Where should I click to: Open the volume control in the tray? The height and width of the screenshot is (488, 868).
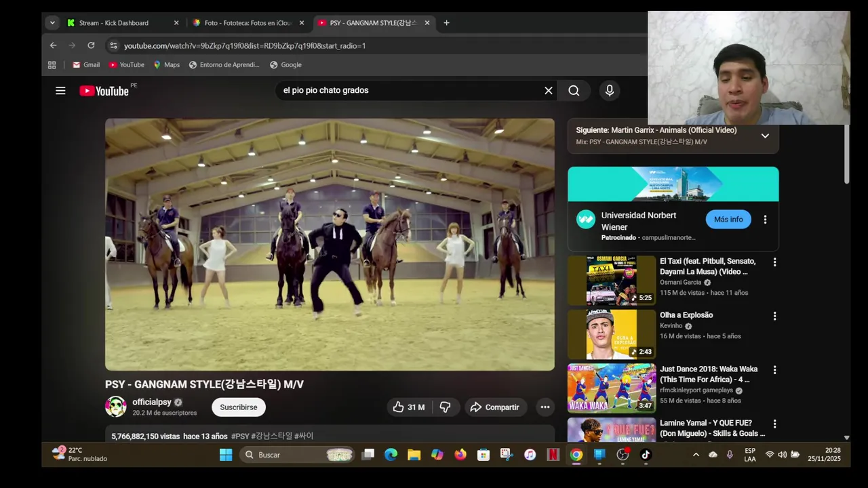(x=782, y=455)
